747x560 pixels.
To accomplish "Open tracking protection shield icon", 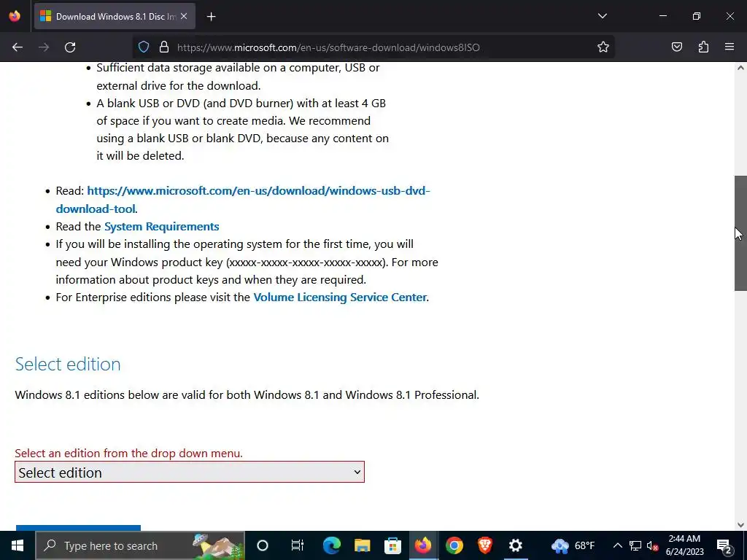I will point(144,47).
